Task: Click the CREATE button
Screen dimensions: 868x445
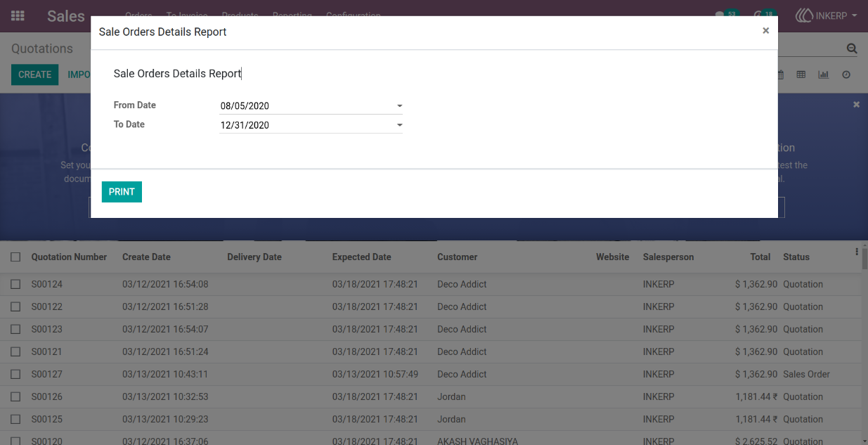Action: tap(35, 75)
